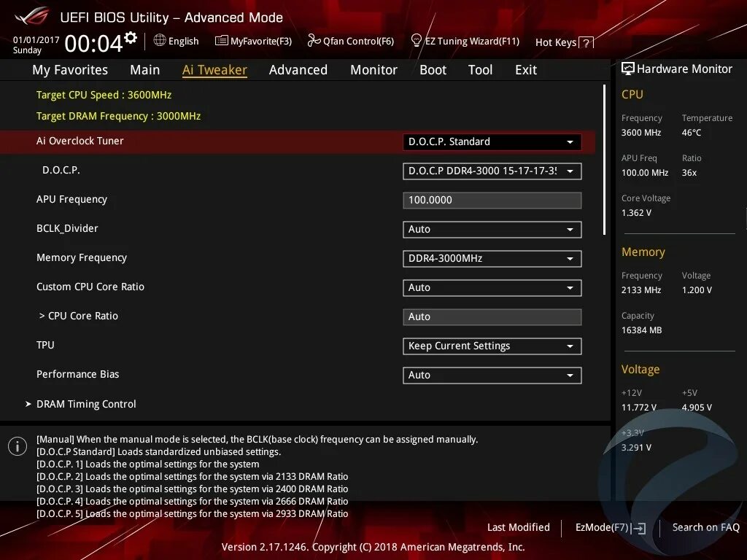Click the > CPU Core Ratio label
The image size is (747, 560).
pyautogui.click(x=79, y=316)
